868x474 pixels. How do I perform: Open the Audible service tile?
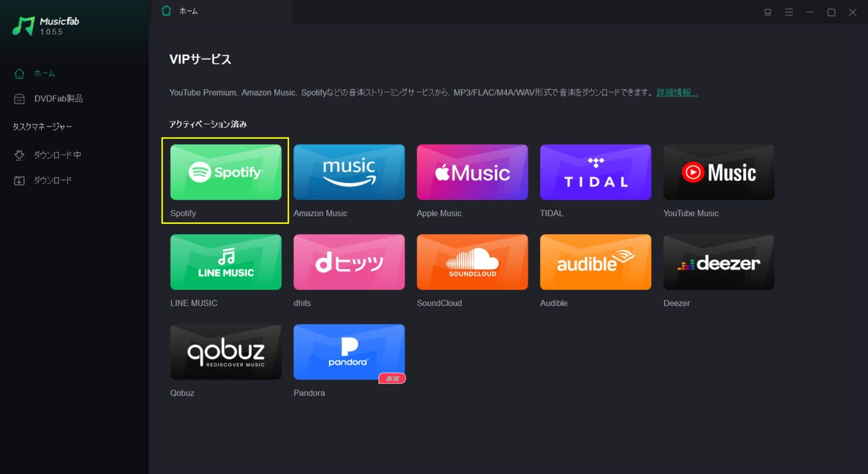point(595,262)
